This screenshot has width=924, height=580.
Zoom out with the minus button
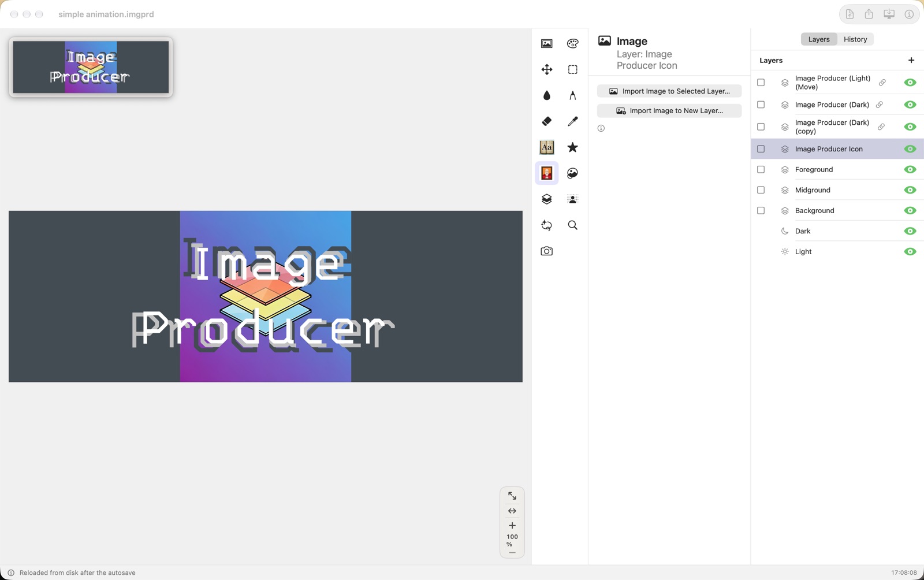click(512, 553)
